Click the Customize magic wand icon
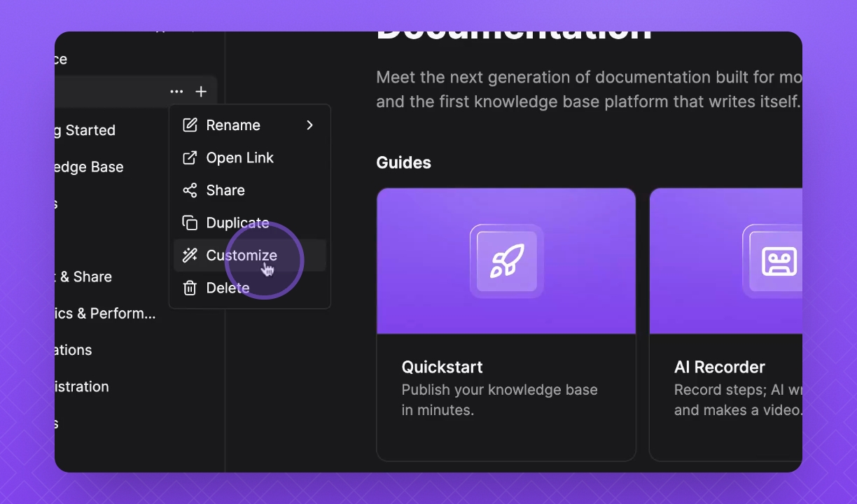 pyautogui.click(x=190, y=255)
